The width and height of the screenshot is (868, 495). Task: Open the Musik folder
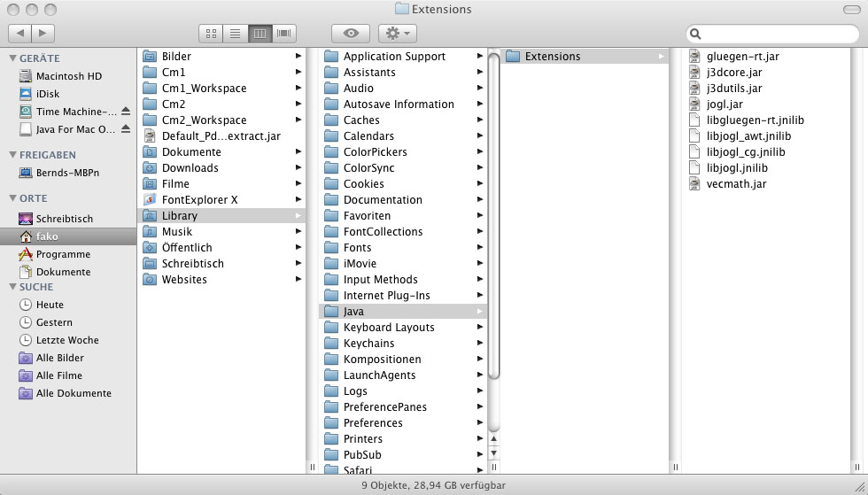click(221, 231)
